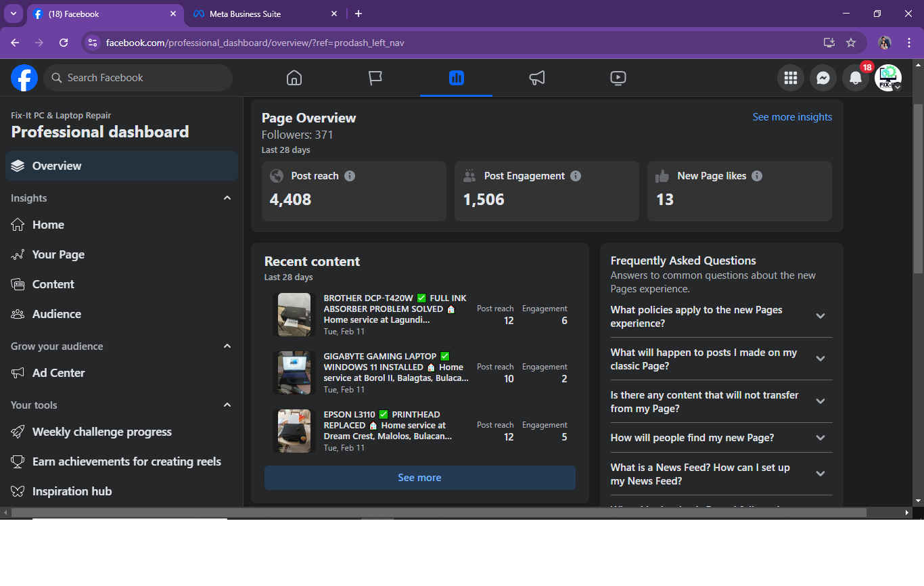
Task: Click the Pages flag icon in top navigation
Action: point(375,78)
